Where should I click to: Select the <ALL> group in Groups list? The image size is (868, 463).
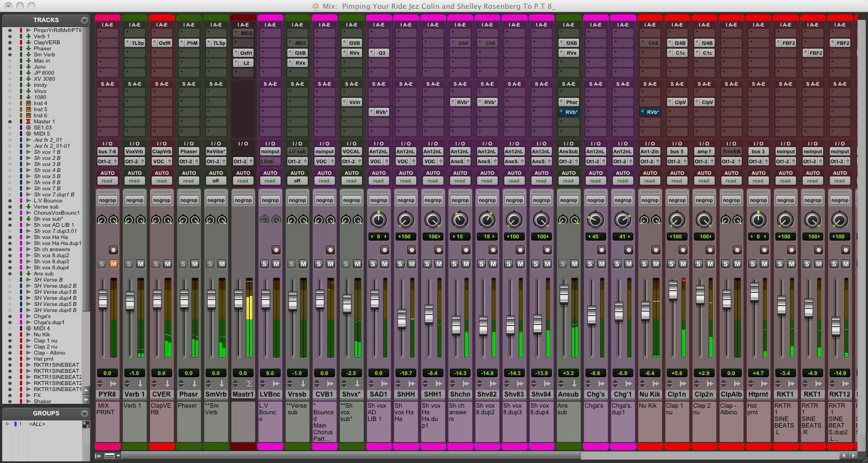click(x=37, y=424)
